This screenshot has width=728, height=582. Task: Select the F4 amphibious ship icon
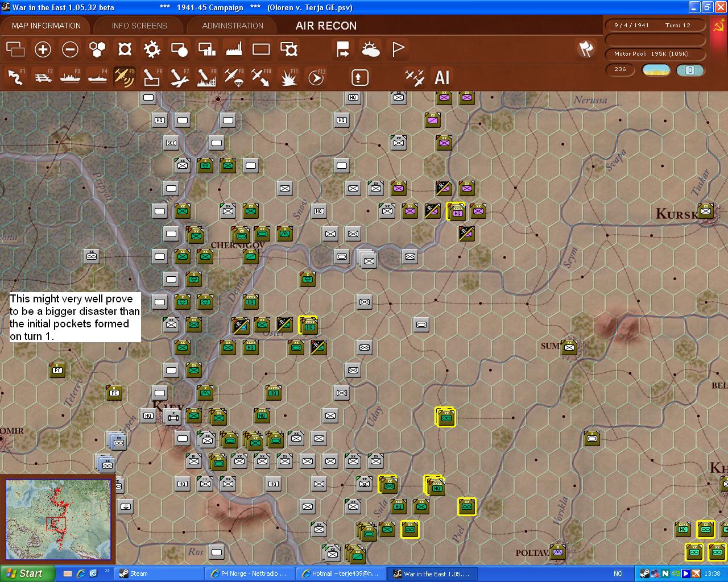point(97,77)
